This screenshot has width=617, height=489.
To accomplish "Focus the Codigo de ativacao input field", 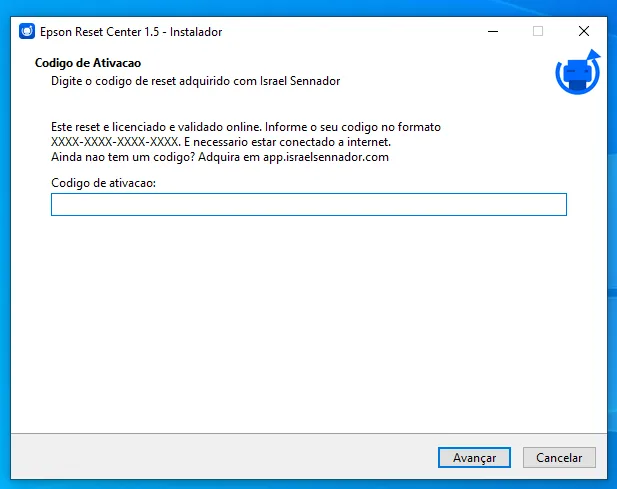I will tap(309, 205).
